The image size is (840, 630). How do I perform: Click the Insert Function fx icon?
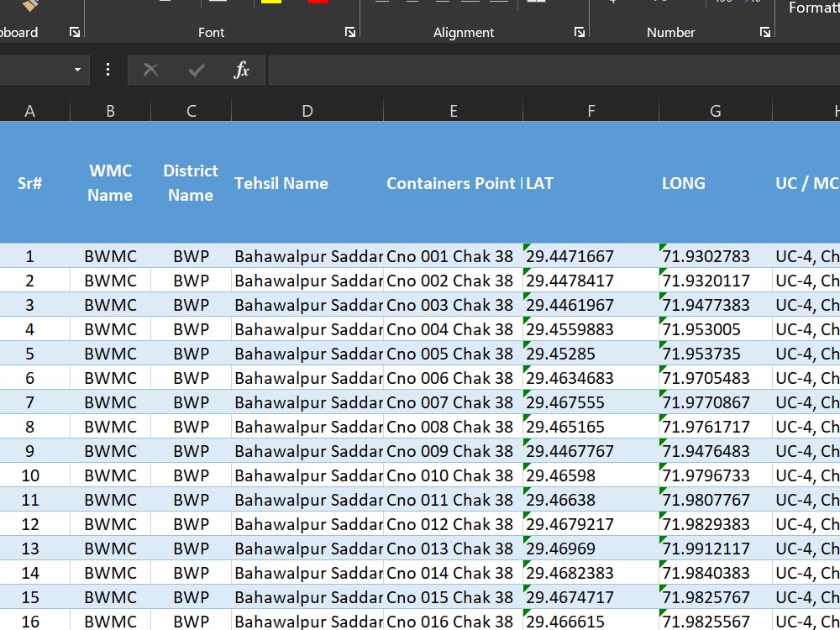coord(242,71)
